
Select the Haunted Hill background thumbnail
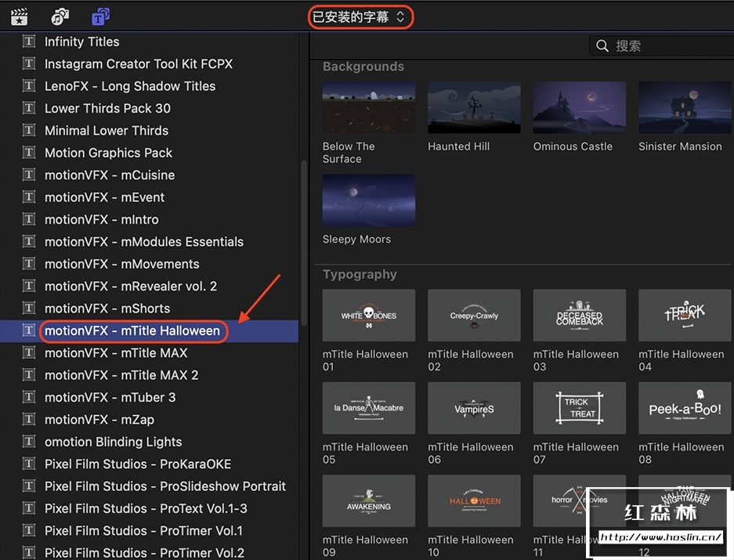pos(474,108)
